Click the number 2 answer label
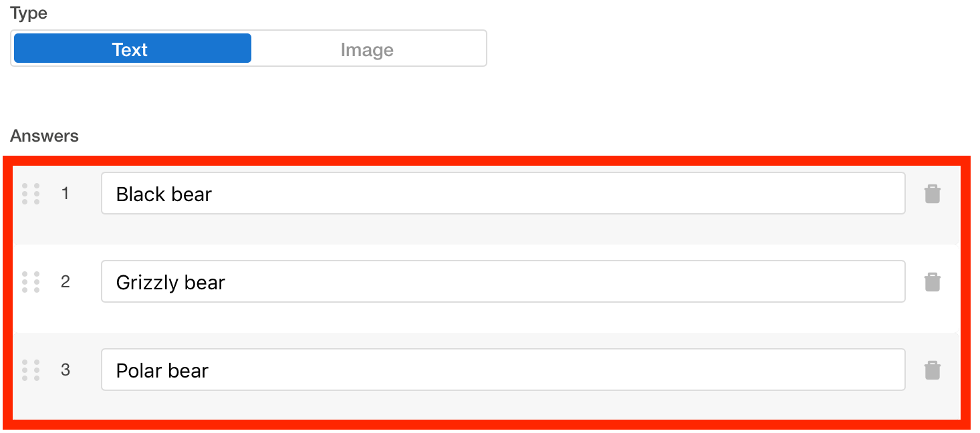Viewport: 980px width, 433px height. 65,282
